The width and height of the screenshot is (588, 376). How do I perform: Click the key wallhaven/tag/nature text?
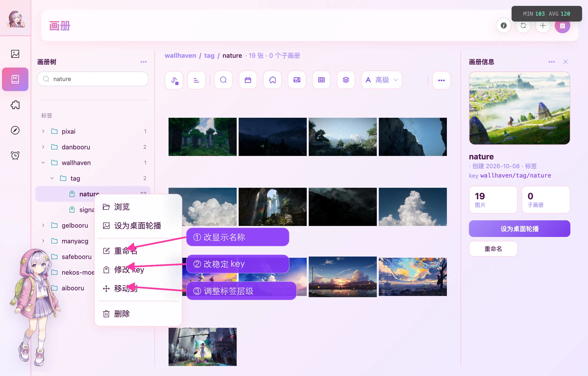[510, 175]
